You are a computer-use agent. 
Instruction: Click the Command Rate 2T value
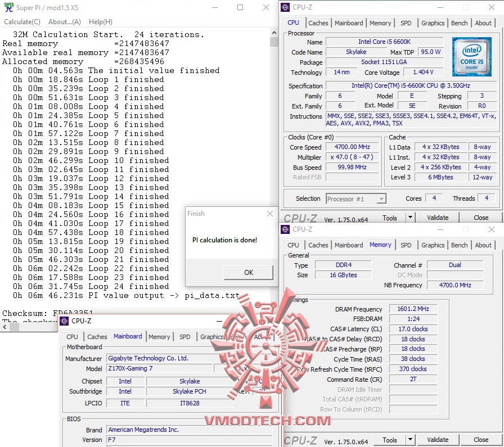tap(413, 379)
